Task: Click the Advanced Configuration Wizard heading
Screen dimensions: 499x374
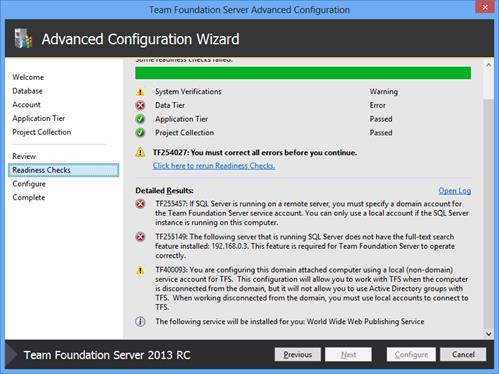Action: (140, 39)
